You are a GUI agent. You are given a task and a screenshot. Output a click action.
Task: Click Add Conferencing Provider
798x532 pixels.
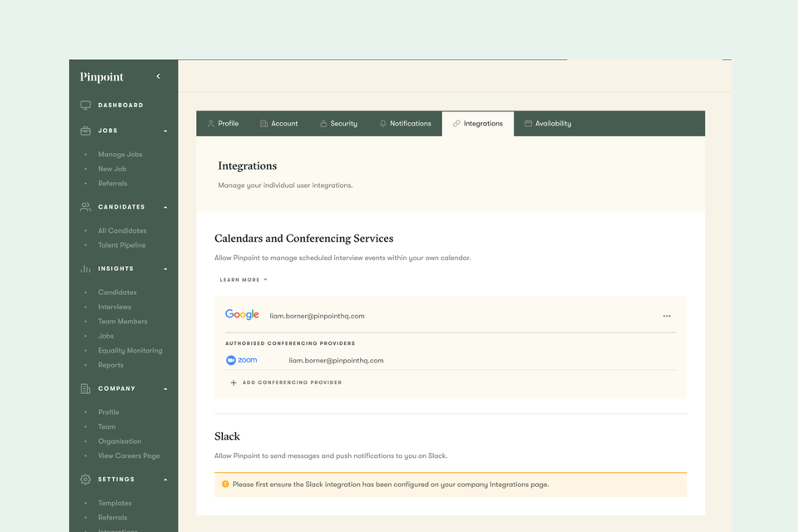286,382
